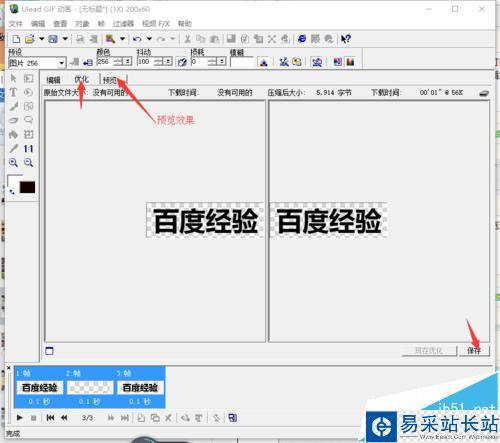Select frame 1 thumbnail in frame panel
This screenshot has height=443, width=500.
39,388
